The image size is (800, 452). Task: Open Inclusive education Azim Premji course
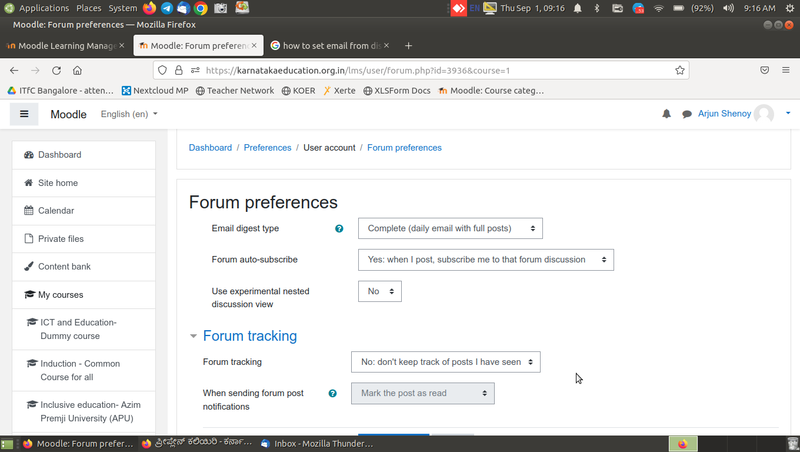[x=84, y=412]
